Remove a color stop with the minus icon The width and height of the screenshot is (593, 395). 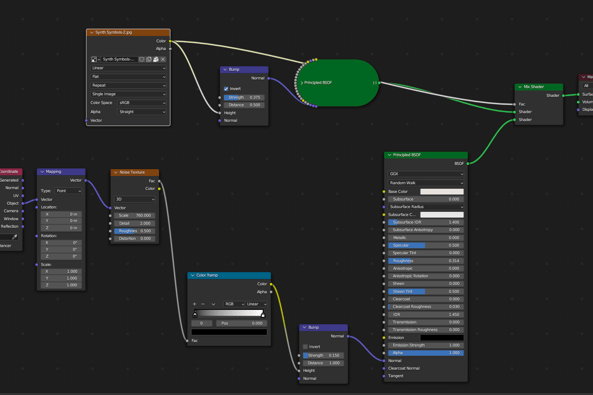click(x=203, y=304)
